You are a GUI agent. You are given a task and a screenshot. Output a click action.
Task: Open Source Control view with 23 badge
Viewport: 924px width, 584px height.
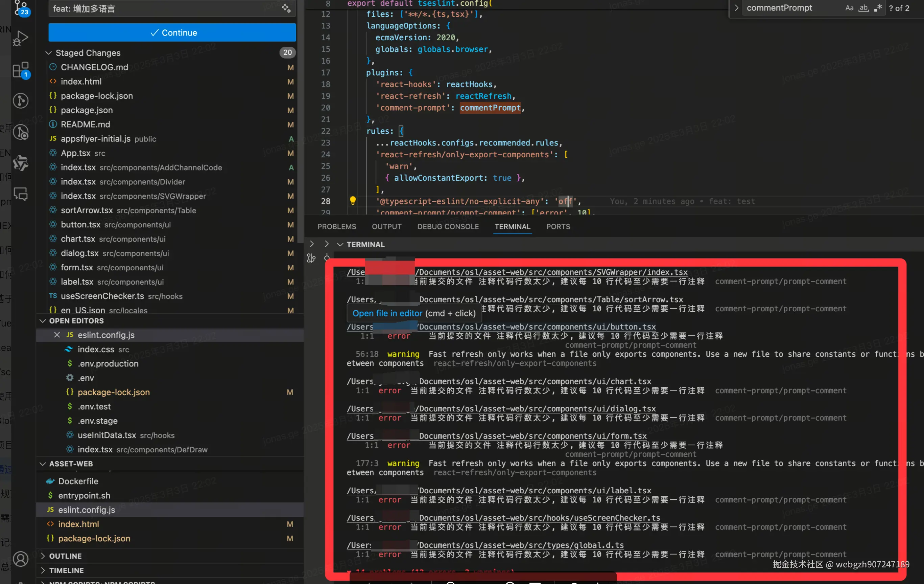click(x=20, y=7)
